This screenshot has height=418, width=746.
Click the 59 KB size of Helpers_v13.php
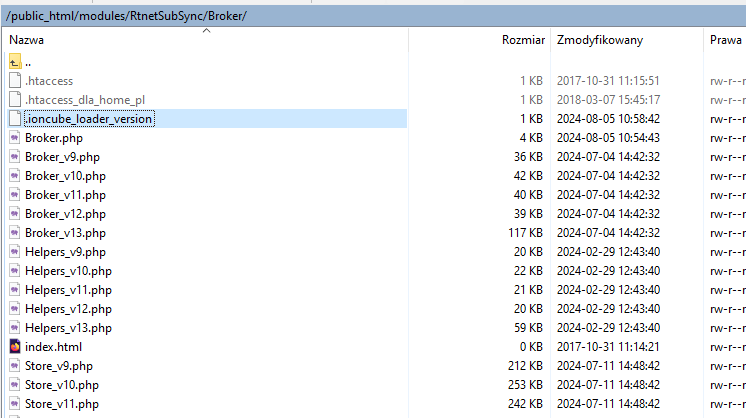coord(528,328)
